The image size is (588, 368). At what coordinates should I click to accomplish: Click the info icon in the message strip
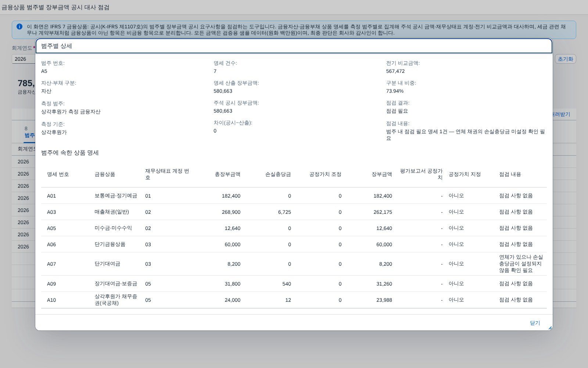pyautogui.click(x=19, y=26)
